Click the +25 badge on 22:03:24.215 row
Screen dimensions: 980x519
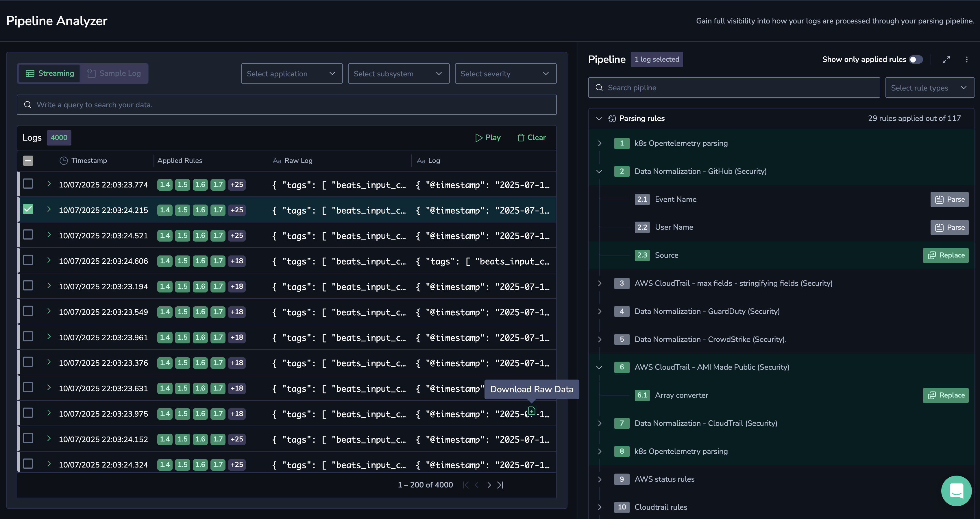(237, 210)
